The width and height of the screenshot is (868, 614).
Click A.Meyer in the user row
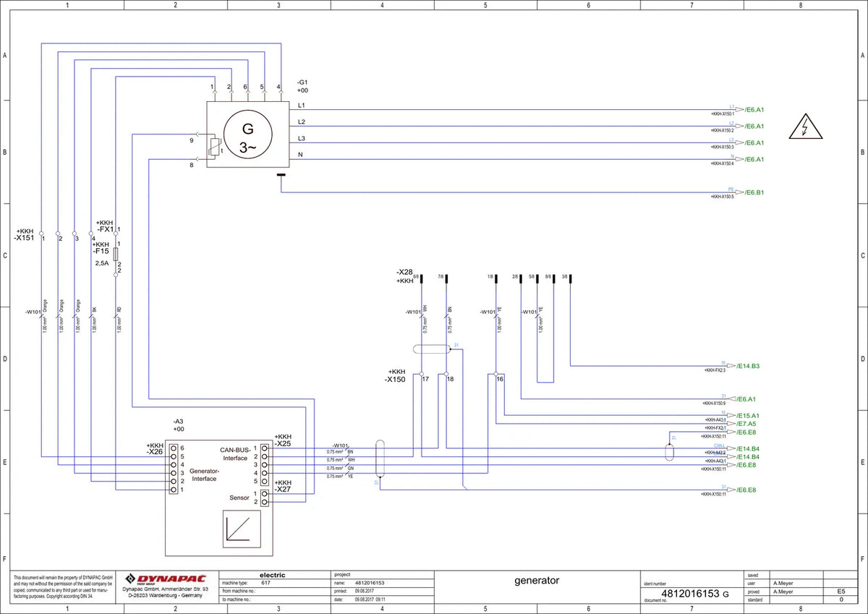pyautogui.click(x=784, y=582)
